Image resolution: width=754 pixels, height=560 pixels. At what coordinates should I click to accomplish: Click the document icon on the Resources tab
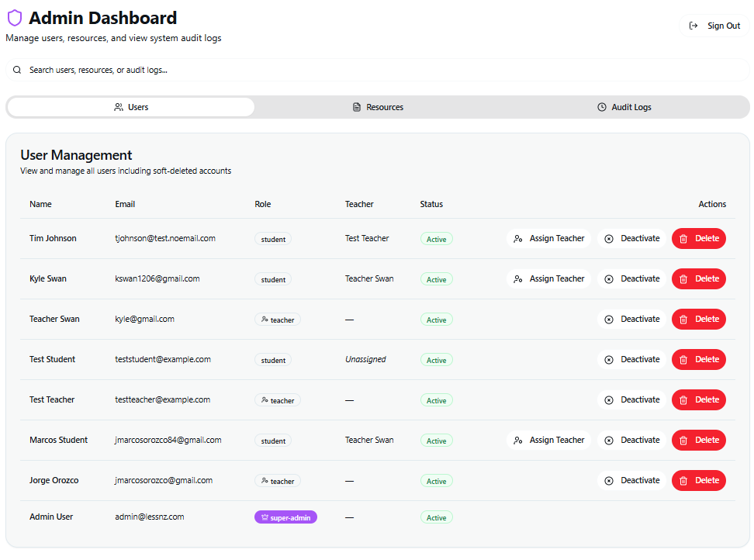point(357,107)
